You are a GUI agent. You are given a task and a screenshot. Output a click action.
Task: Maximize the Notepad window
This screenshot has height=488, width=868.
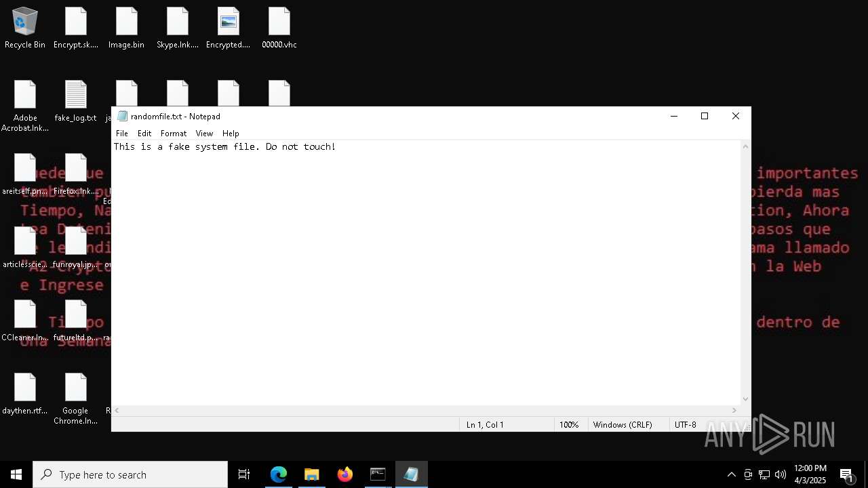[x=705, y=117]
